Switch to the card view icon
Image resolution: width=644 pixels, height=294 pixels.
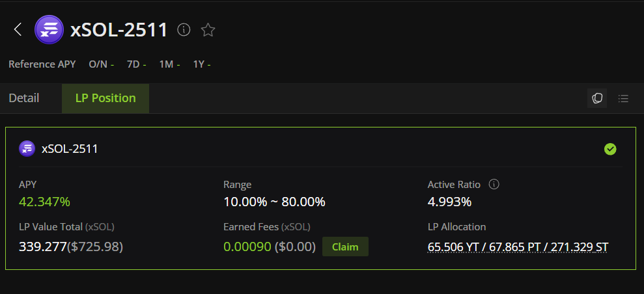point(597,98)
